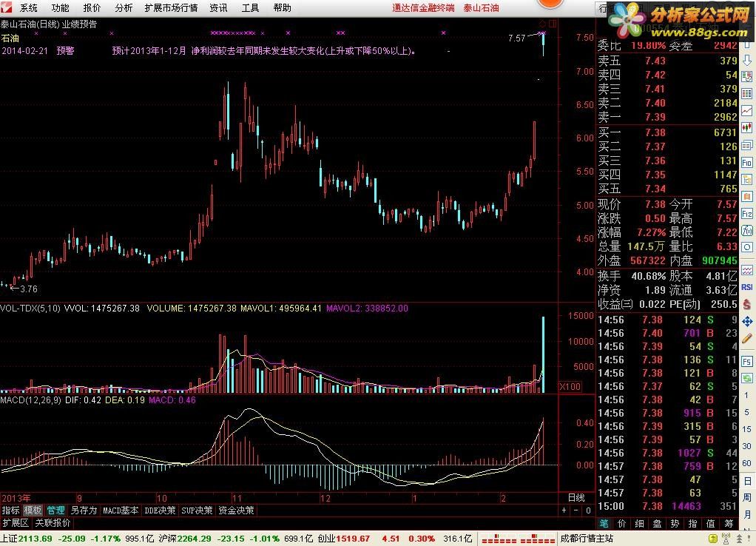Select the 月 monthly period button

coord(747,513)
